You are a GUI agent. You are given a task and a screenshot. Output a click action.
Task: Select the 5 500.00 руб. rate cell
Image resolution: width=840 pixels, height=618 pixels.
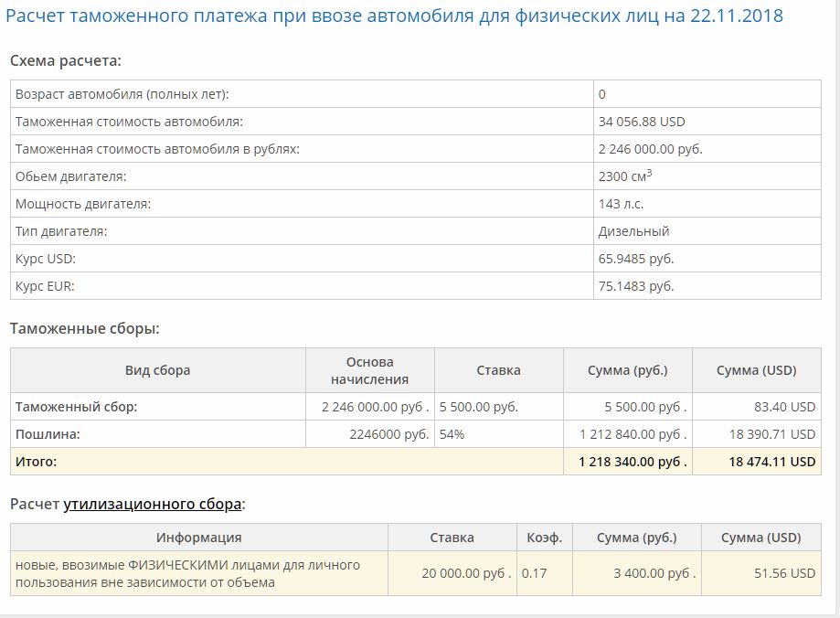click(479, 407)
